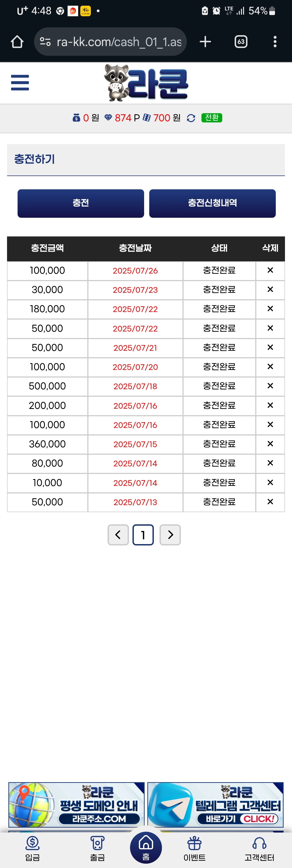Image resolution: width=292 pixels, height=868 pixels.
Task: Tap the 홈 home button
Action: coord(146,847)
